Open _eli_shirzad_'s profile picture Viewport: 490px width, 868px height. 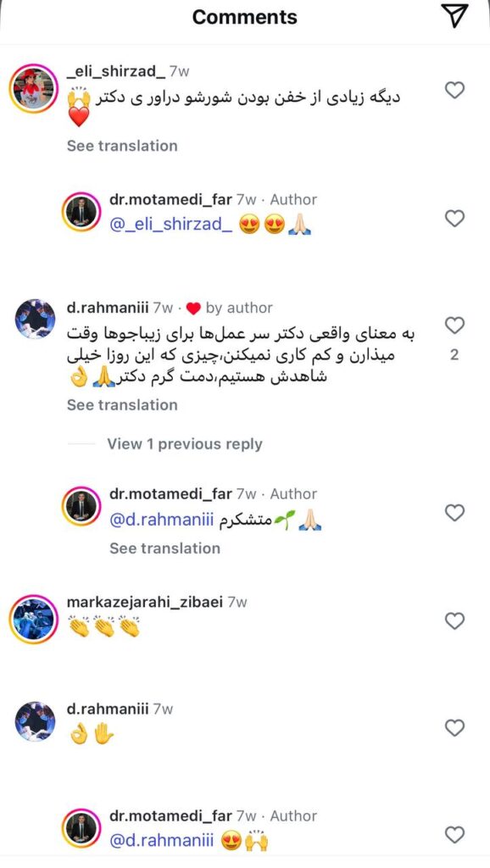tap(34, 88)
